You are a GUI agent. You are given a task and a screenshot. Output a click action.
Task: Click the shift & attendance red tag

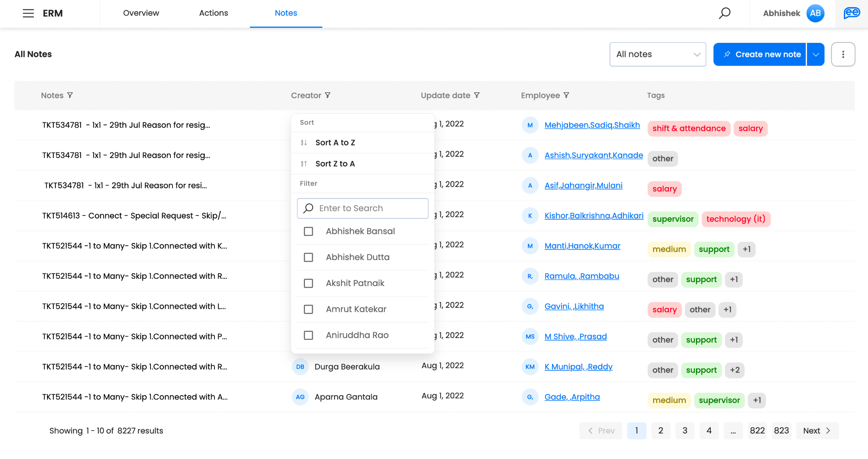[x=689, y=129]
